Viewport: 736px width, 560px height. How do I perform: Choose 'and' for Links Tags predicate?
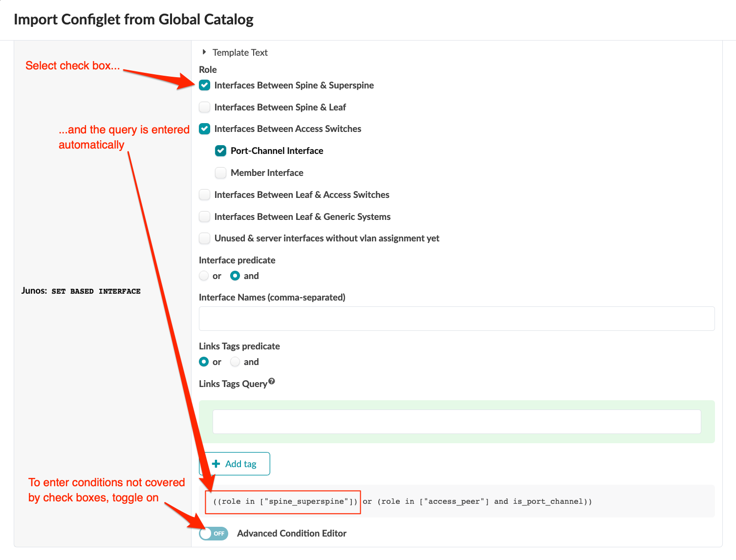click(235, 362)
